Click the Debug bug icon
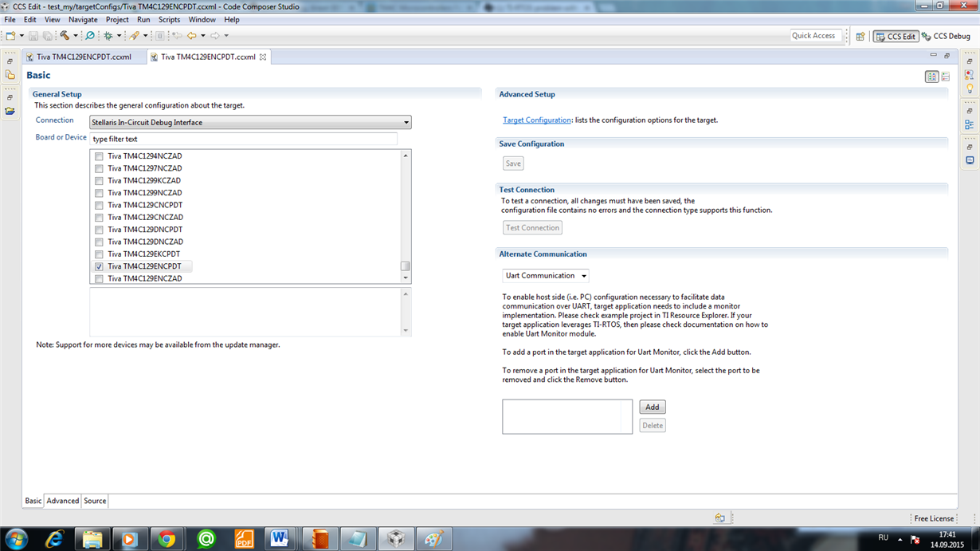This screenshot has height=551, width=980. tap(108, 36)
